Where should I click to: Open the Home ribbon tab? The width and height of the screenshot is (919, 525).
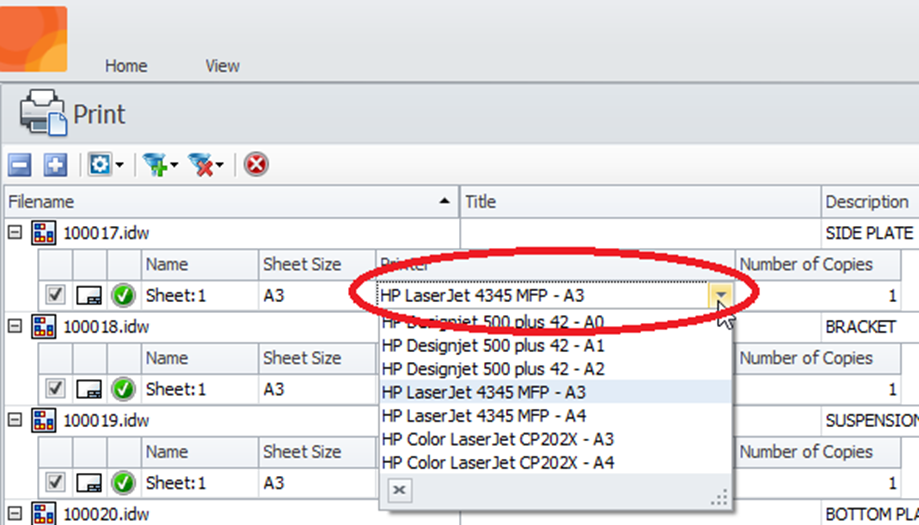point(126,66)
